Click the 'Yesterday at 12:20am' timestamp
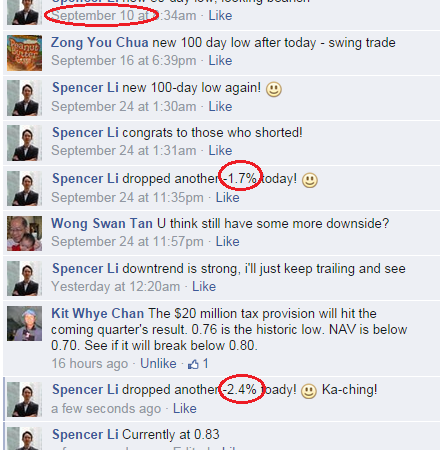Viewport: 440px width, 450px height. [x=115, y=287]
